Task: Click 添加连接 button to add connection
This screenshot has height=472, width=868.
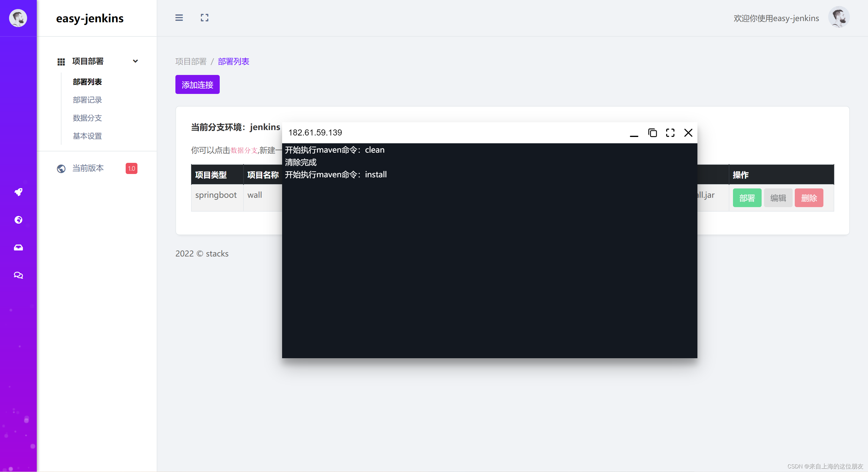Action: click(x=197, y=85)
